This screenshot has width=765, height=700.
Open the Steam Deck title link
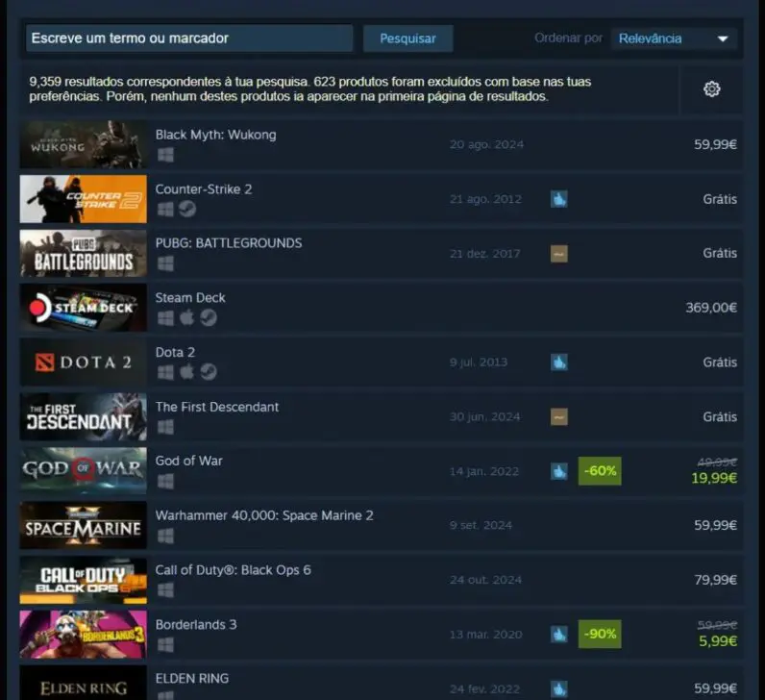click(x=190, y=298)
